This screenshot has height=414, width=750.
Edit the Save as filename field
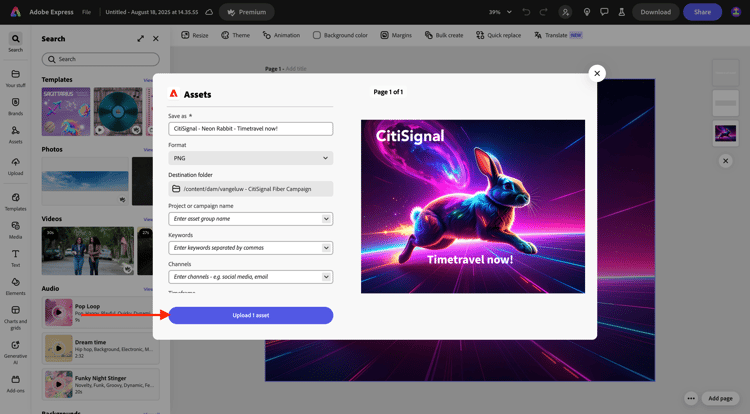coord(250,129)
